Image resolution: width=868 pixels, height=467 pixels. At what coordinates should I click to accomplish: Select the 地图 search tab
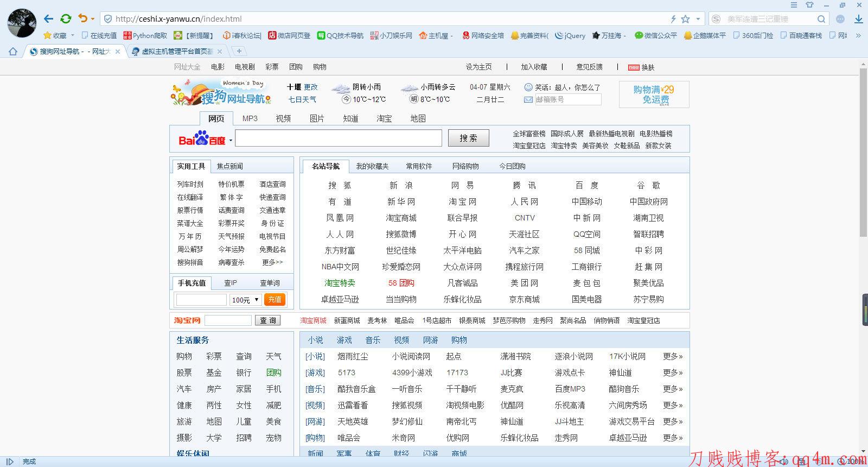pos(418,118)
